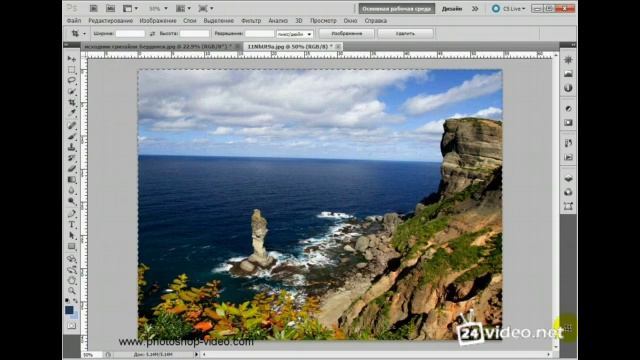Click the crop width input field
Image resolution: width=640 pixels, height=360 pixels.
click(x=130, y=34)
